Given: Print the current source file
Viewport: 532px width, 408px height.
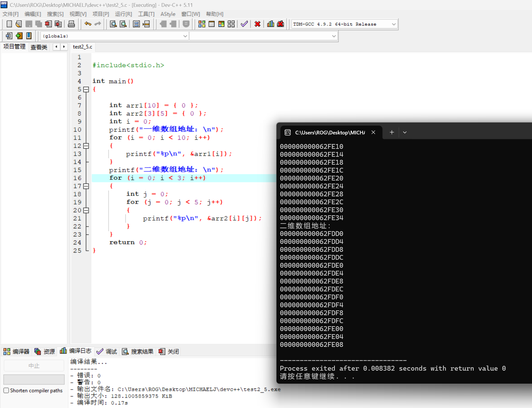Looking at the screenshot, I should [x=71, y=24].
